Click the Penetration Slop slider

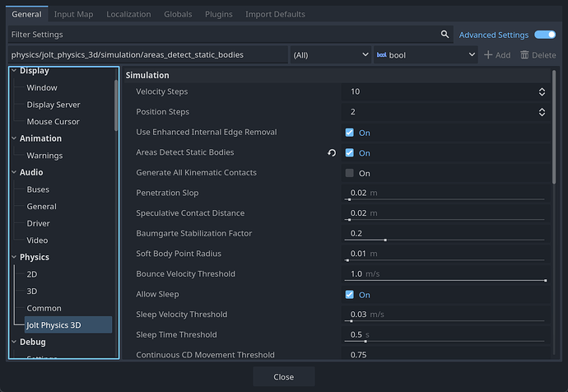pos(445,199)
